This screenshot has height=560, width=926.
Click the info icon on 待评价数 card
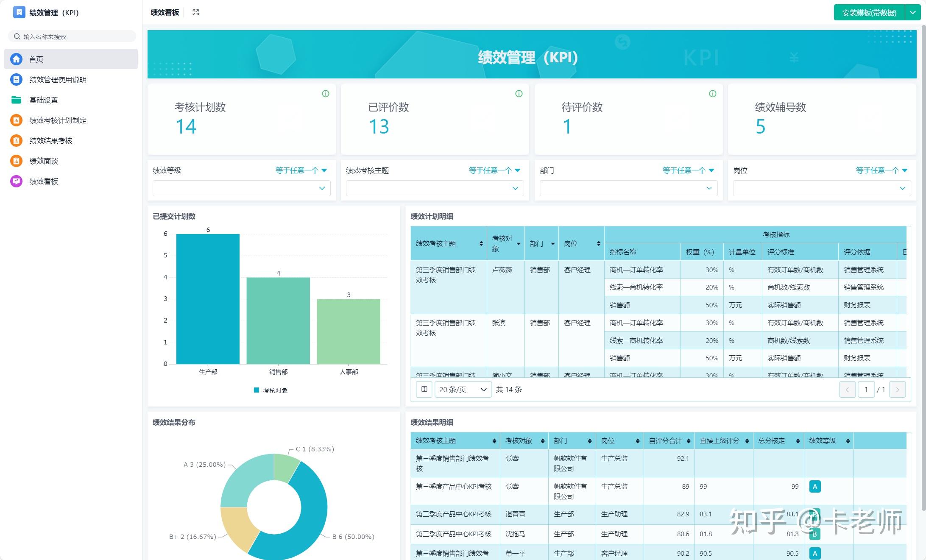point(712,94)
